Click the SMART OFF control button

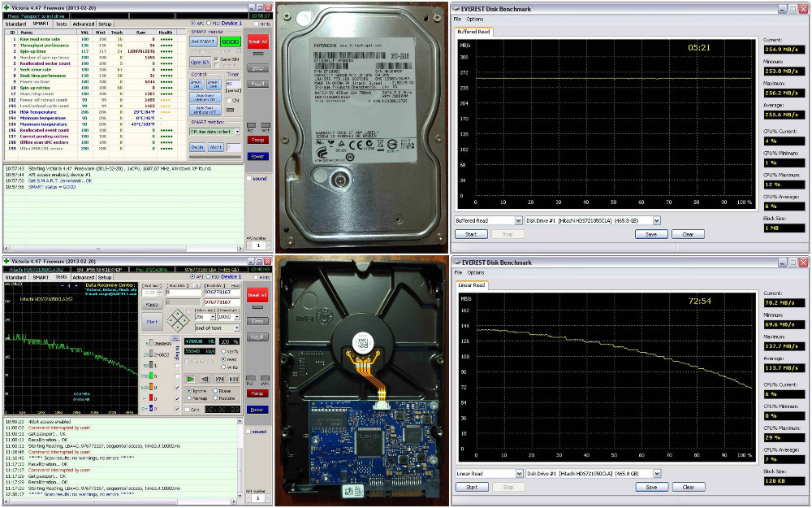[213, 84]
